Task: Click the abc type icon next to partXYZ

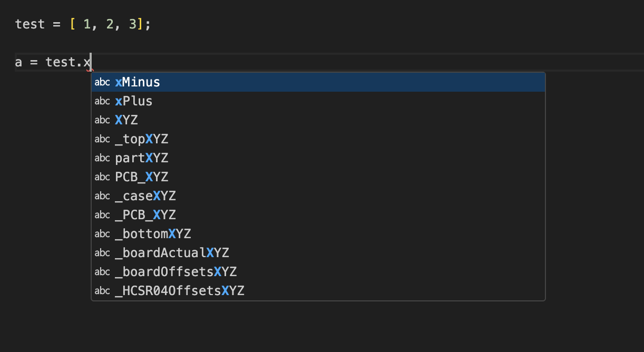Action: (x=102, y=158)
